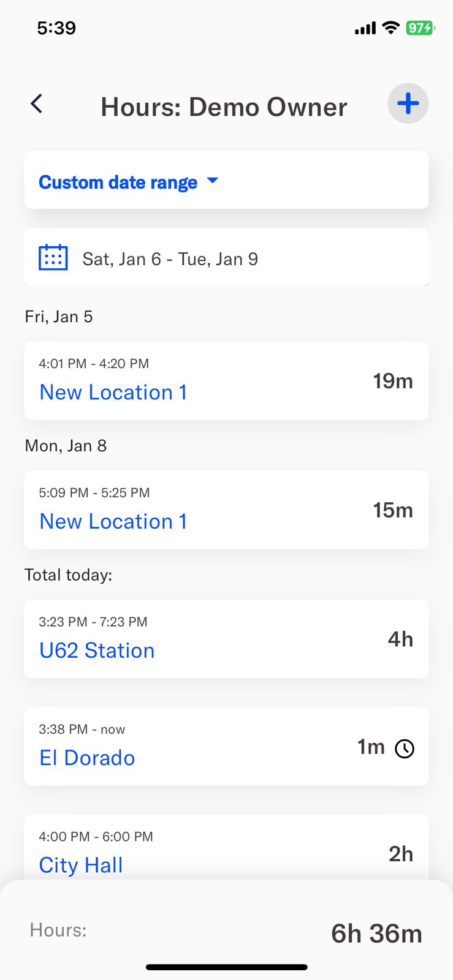The image size is (453, 980).
Task: Expand the Custom date range dropdown arrow
Action: coord(213,181)
